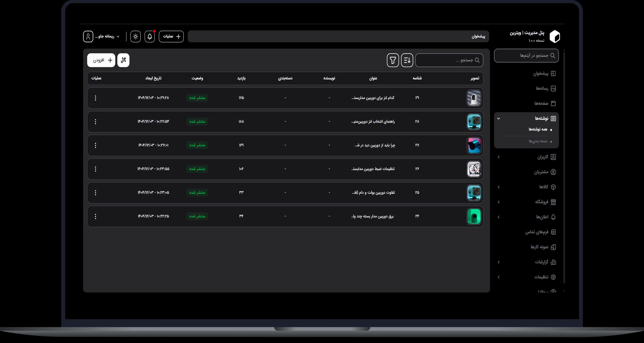Screen dimensions: 644x343
Task: Click the بازدید column header
Action: pos(241,78)
